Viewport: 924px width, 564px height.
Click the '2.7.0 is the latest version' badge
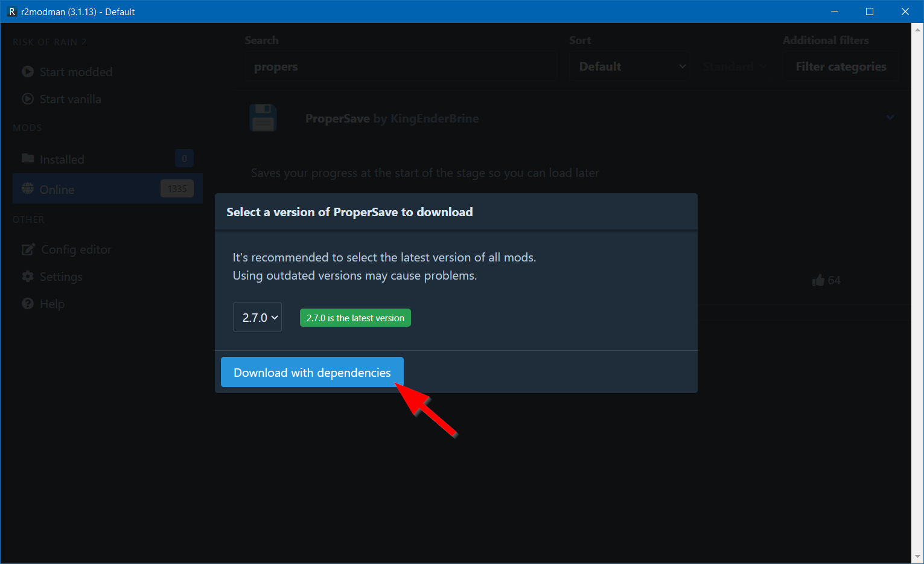355,318
